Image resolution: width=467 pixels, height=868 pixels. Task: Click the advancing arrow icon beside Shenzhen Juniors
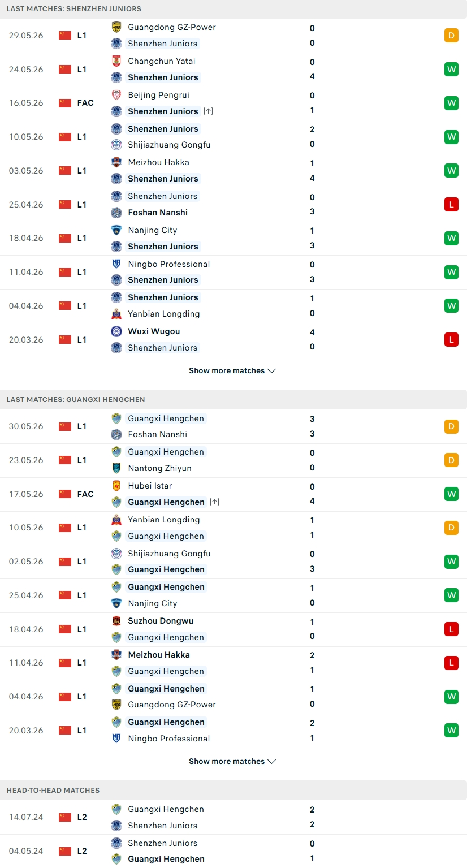(x=208, y=111)
